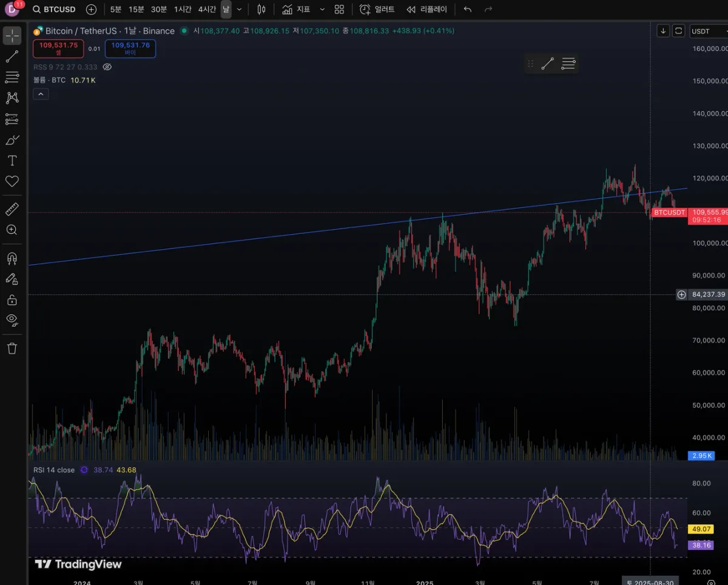728x585 pixels.
Task: Create an 얼러트 alert
Action: [377, 9]
